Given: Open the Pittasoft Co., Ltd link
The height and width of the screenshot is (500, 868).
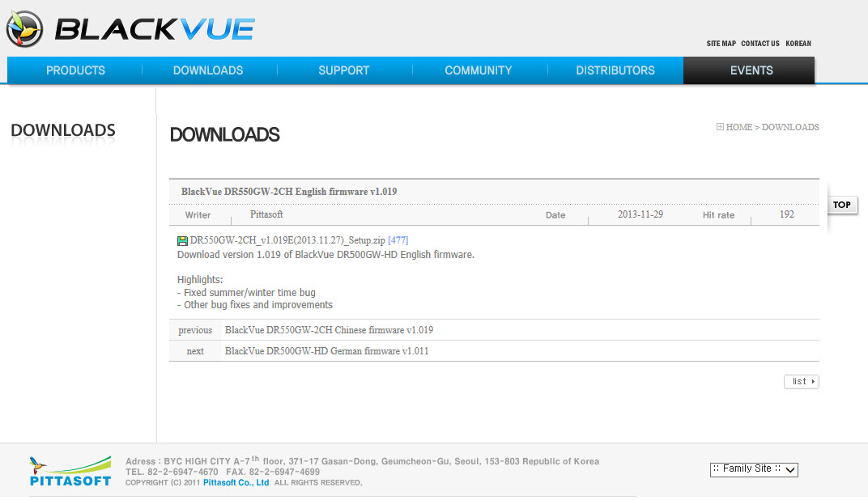Looking at the screenshot, I should [236, 483].
